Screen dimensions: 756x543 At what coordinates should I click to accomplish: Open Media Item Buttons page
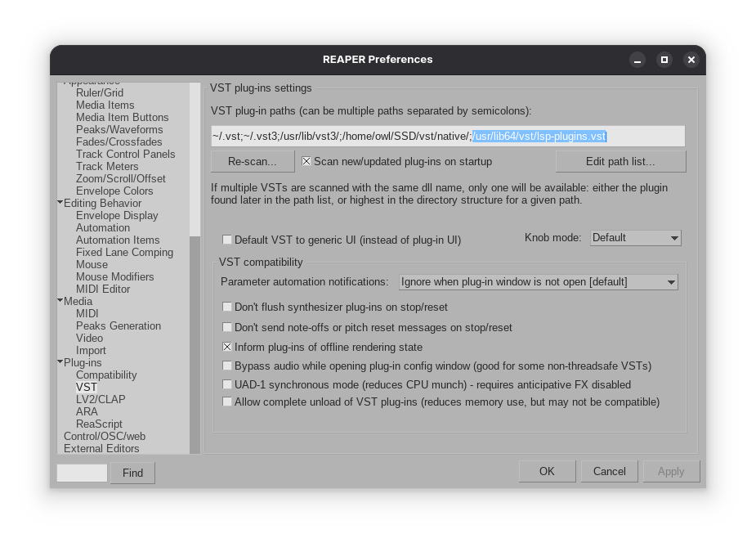tap(123, 117)
